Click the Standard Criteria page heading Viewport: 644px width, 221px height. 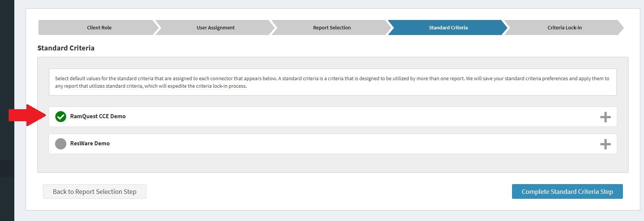[x=66, y=48]
